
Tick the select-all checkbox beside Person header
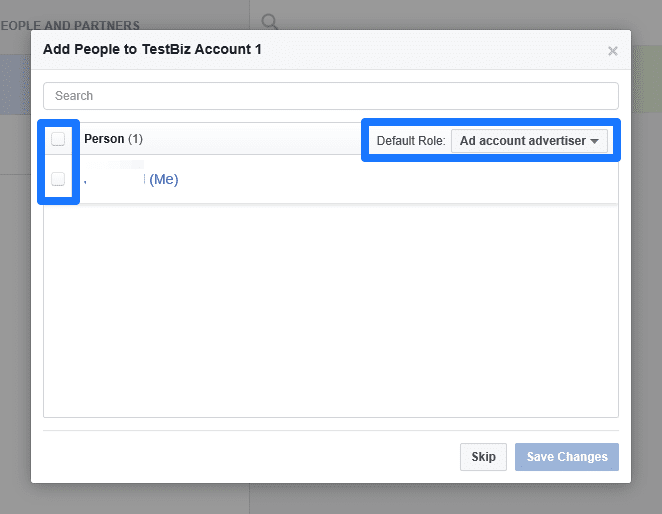(x=58, y=139)
